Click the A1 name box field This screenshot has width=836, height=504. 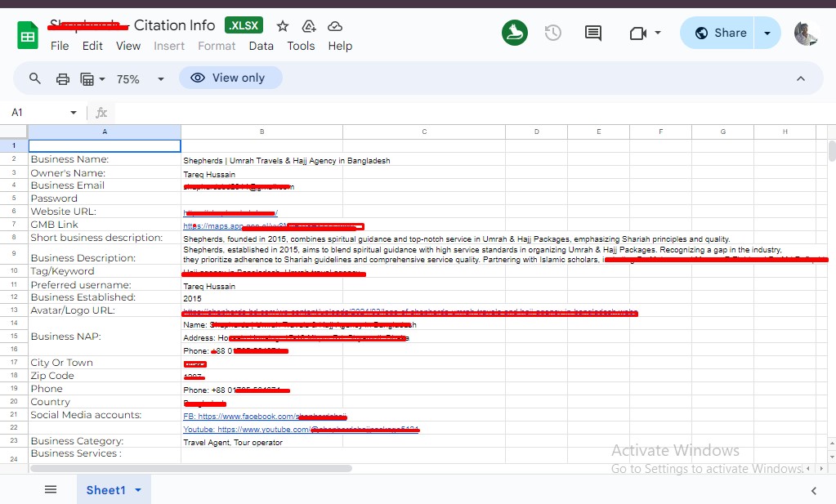coord(37,113)
